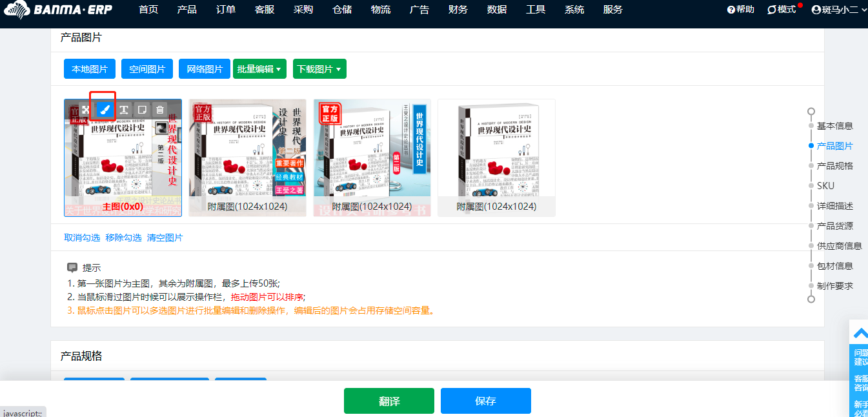Image resolution: width=868 pixels, height=417 pixels.
Task: Click the 网络图片 button
Action: 205,69
